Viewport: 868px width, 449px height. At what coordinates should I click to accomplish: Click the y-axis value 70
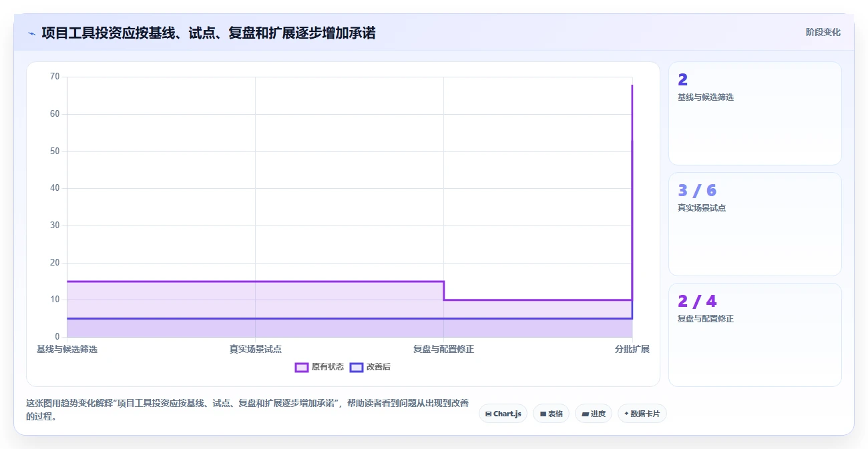click(55, 77)
